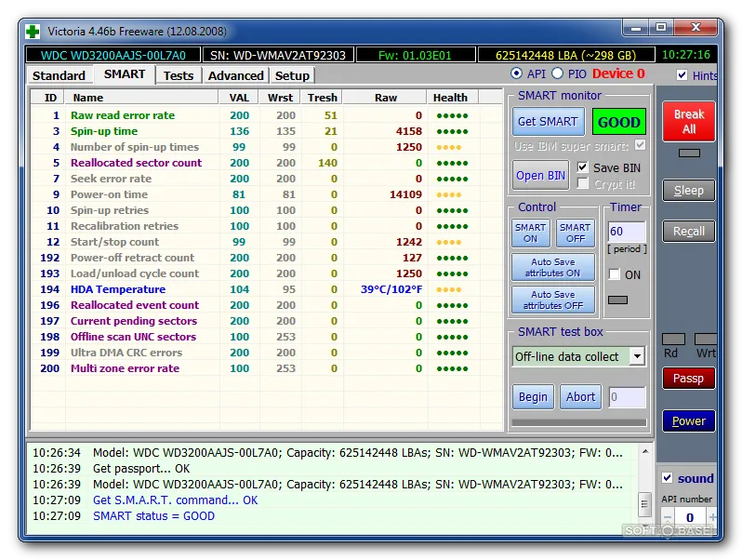Toggle the sound checkbox
742x560 pixels.
pos(668,478)
